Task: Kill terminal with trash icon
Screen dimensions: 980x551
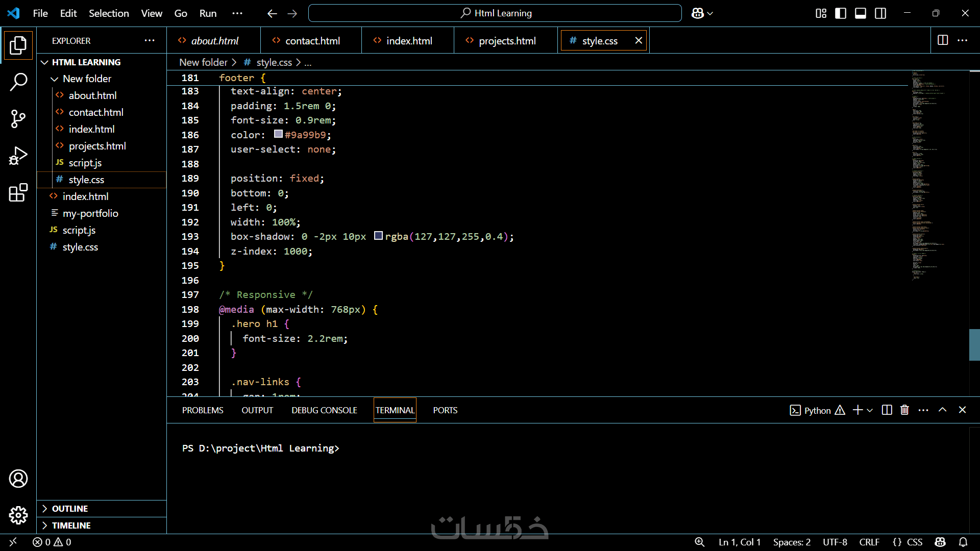Action: point(904,410)
